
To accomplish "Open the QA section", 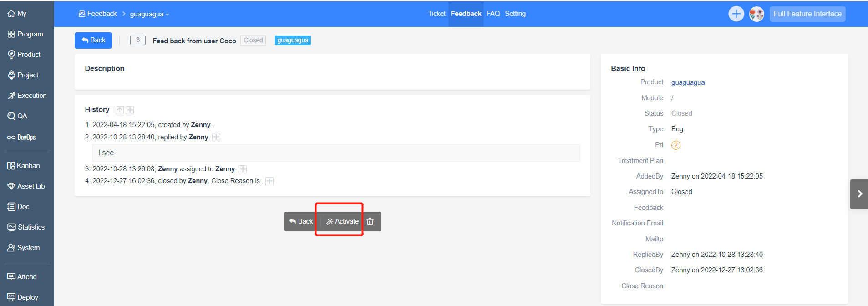I will point(17,116).
